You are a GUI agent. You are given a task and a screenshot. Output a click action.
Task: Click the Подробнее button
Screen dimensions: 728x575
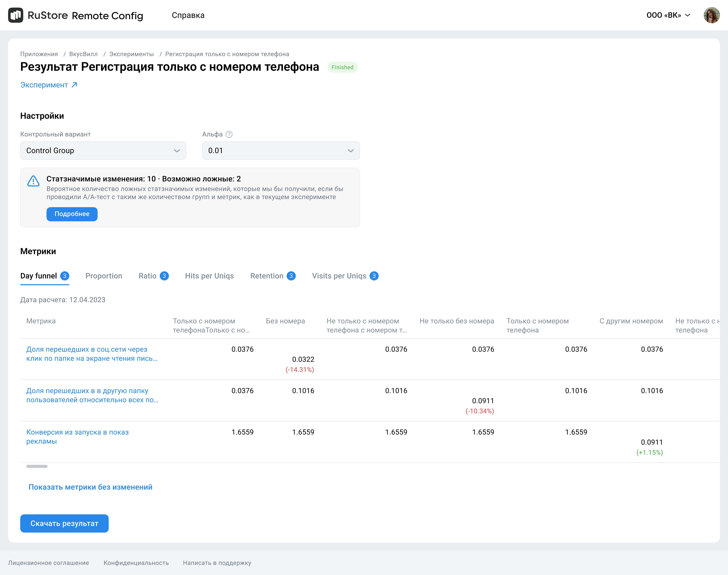(72, 214)
